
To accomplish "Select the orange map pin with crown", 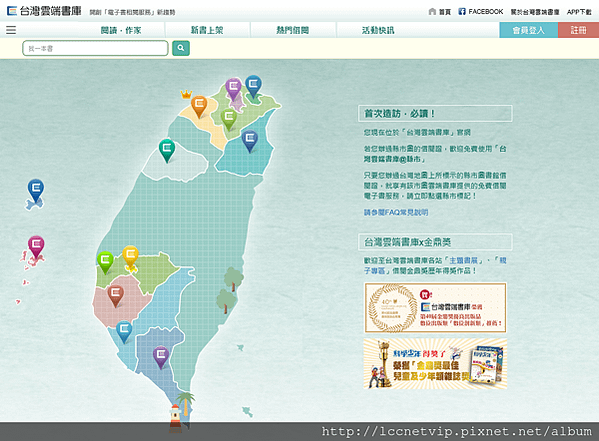I will (199, 106).
